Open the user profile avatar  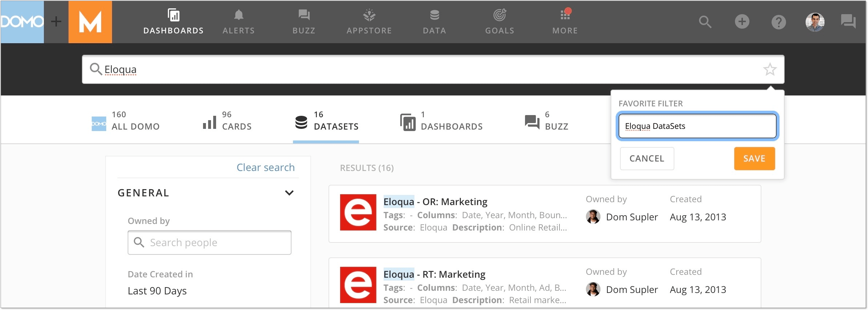(x=815, y=22)
